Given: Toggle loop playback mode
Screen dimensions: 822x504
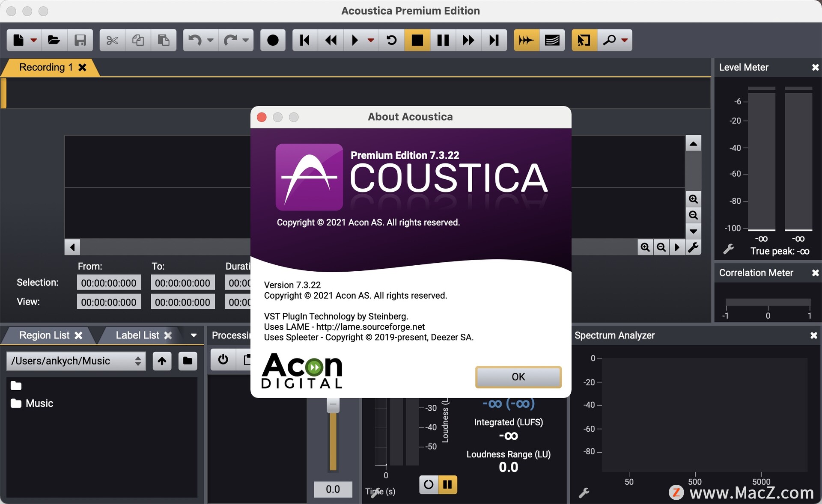Looking at the screenshot, I should [x=391, y=40].
